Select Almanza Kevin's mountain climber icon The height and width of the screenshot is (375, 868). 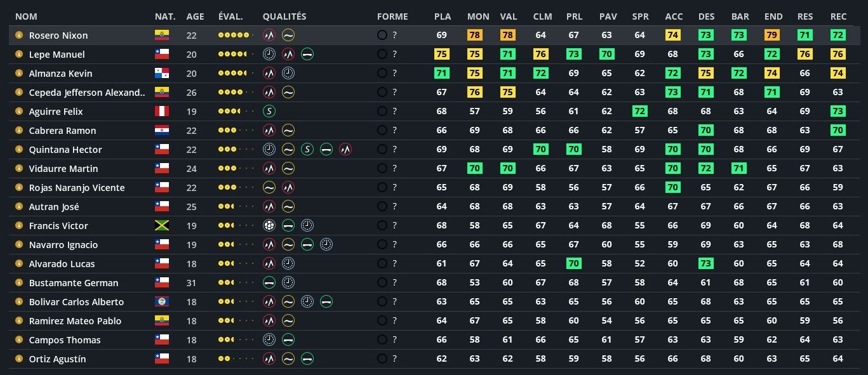[269, 74]
